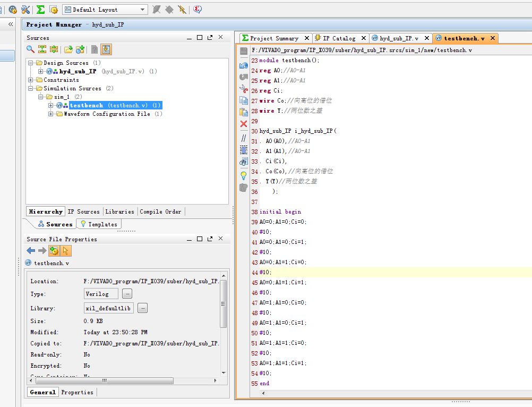Toggle line comment with the // icon
This screenshot has width=532, height=407.
[244, 138]
